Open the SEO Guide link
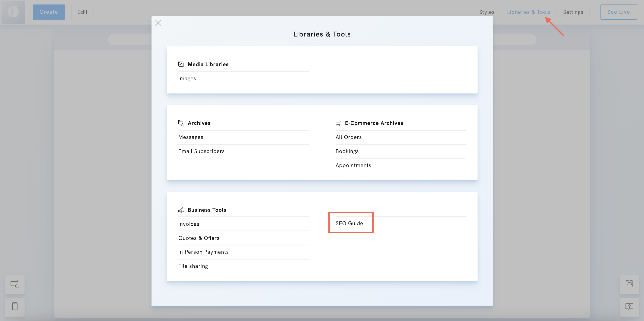The image size is (644, 321). point(349,223)
